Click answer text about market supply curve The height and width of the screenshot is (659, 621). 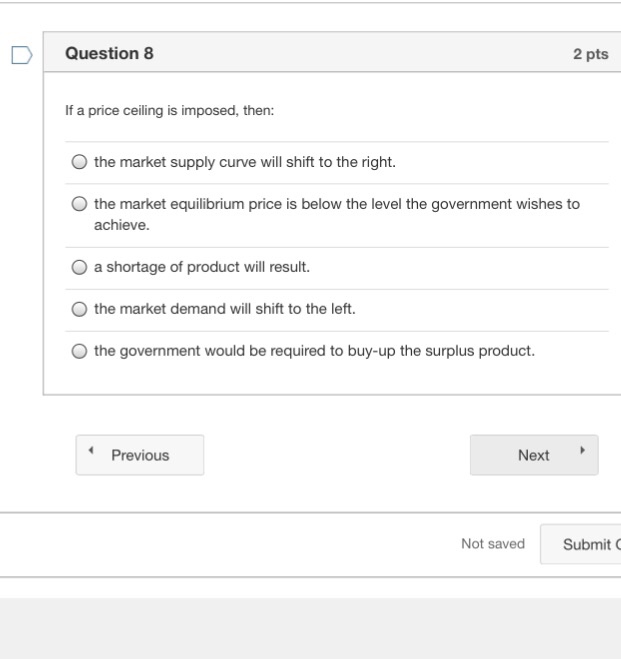(x=245, y=161)
